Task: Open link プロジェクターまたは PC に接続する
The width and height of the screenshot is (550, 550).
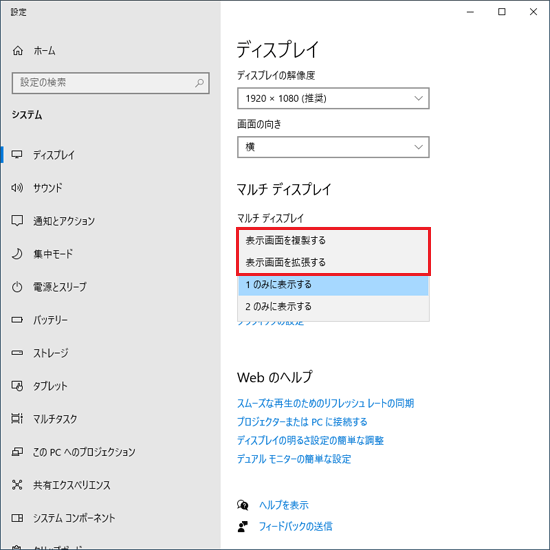Action: click(302, 422)
